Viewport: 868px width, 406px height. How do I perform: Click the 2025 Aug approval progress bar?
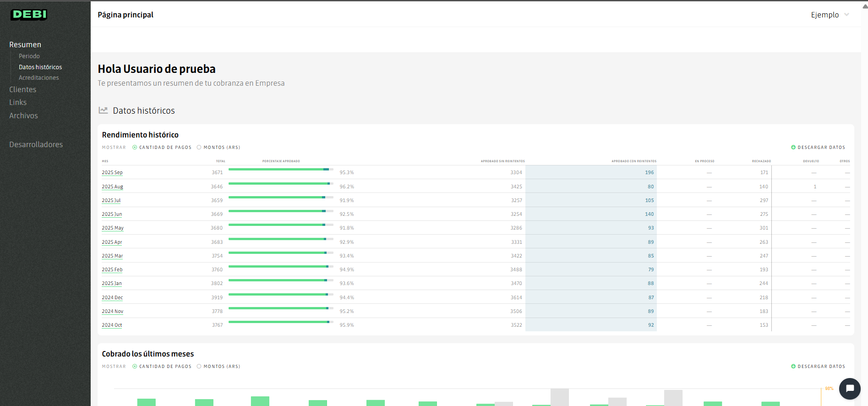280,184
